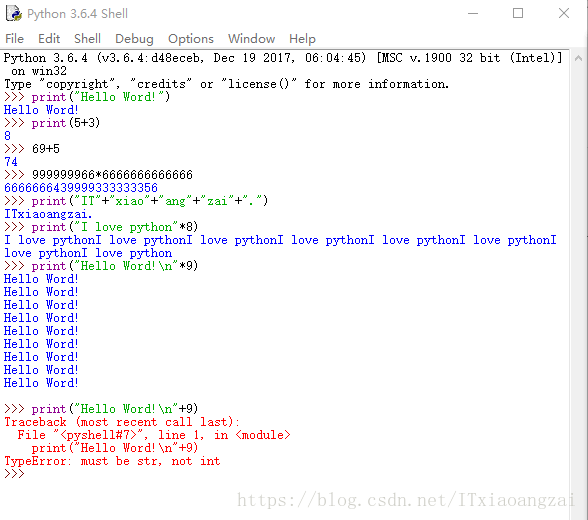Image resolution: width=588 pixels, height=520 pixels.
Task: Click the empty prompt at the bottom
Action: pos(14,474)
